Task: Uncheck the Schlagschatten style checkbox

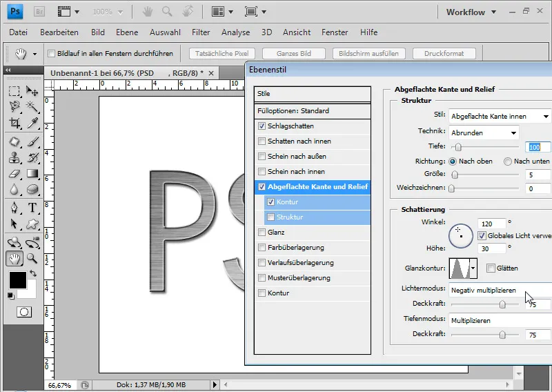Action: (x=262, y=126)
